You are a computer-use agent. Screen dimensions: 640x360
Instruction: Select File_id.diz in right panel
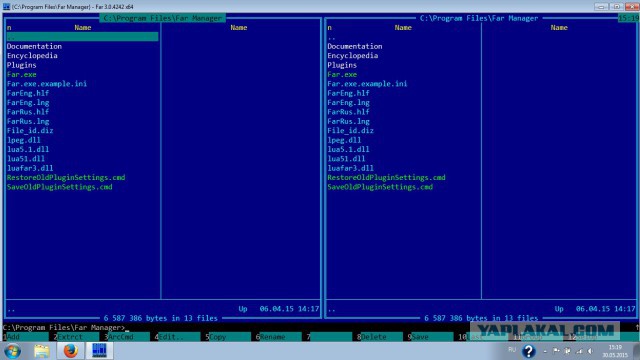point(351,131)
